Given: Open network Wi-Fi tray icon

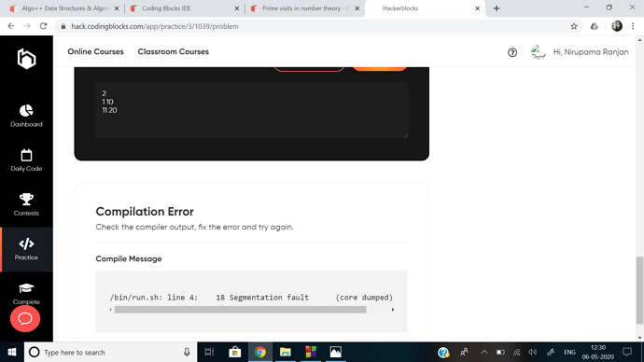Looking at the screenshot, I should tap(517, 352).
